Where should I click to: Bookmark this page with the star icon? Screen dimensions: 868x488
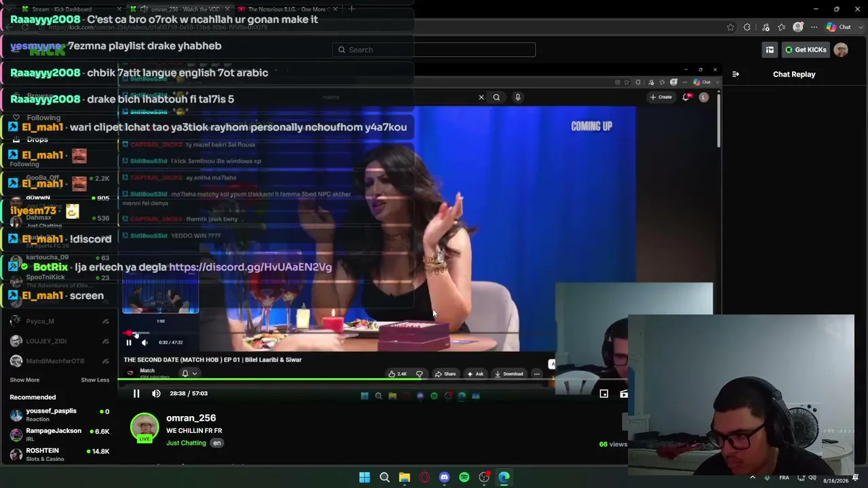[730, 27]
